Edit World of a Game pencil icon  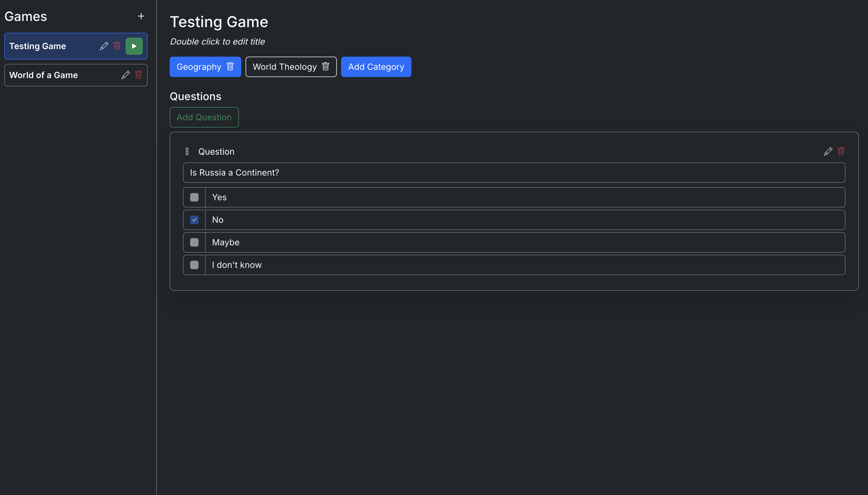point(125,75)
